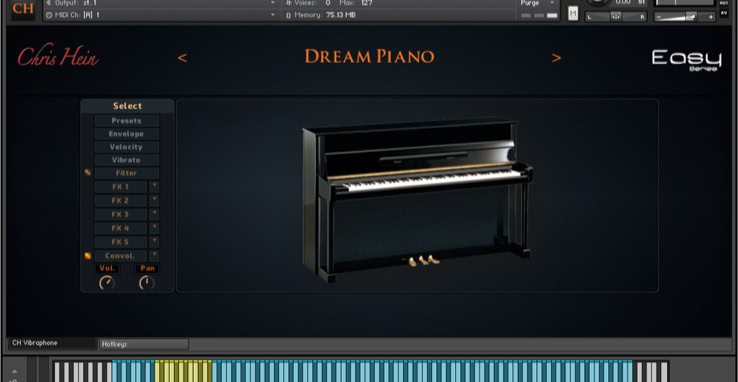Click the CH logo icon
Screen dimensions: 738x382
(x=23, y=10)
